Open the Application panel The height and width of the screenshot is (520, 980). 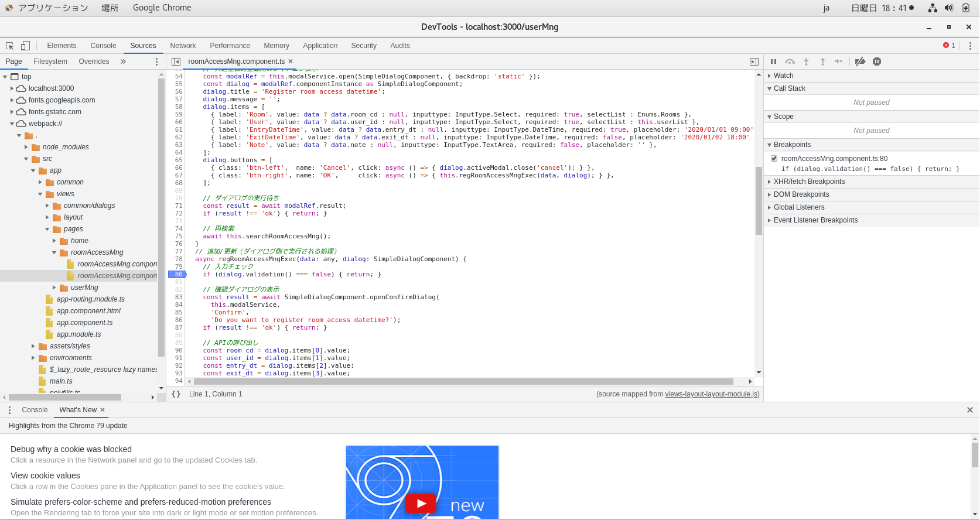click(320, 46)
